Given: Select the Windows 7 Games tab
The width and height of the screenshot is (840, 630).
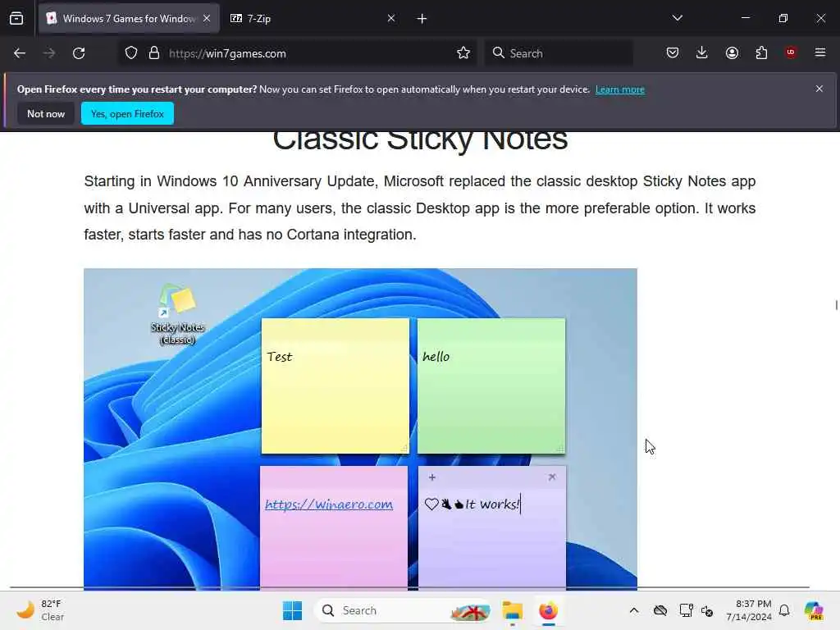Looking at the screenshot, I should 129,19.
